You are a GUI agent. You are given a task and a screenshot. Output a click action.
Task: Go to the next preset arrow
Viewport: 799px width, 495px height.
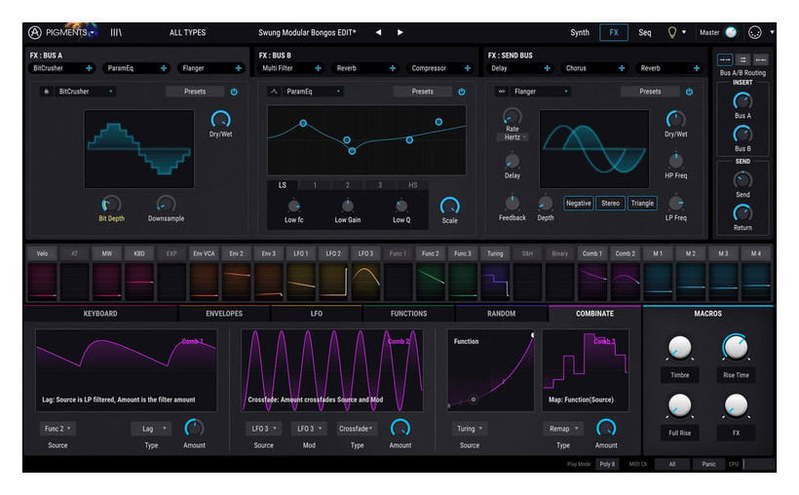coord(400,33)
